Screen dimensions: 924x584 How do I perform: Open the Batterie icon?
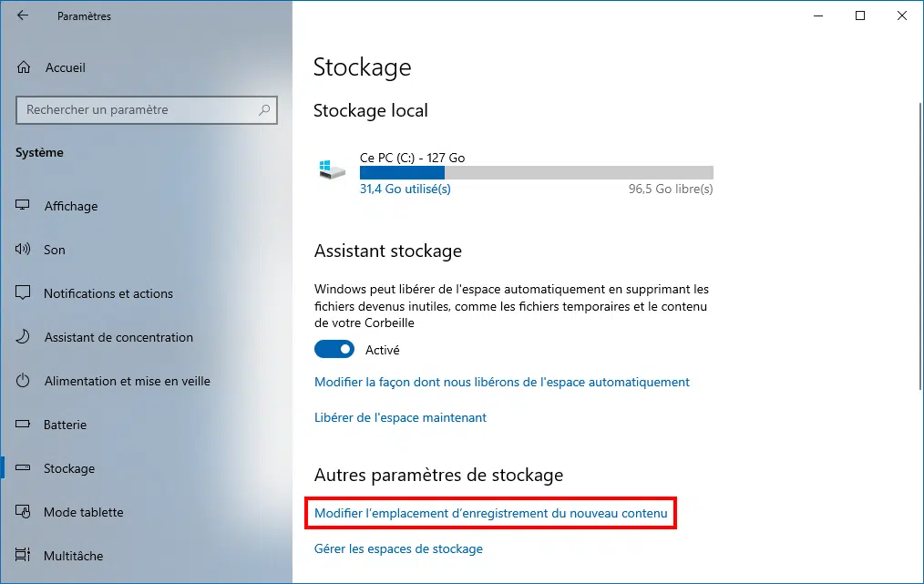click(23, 424)
